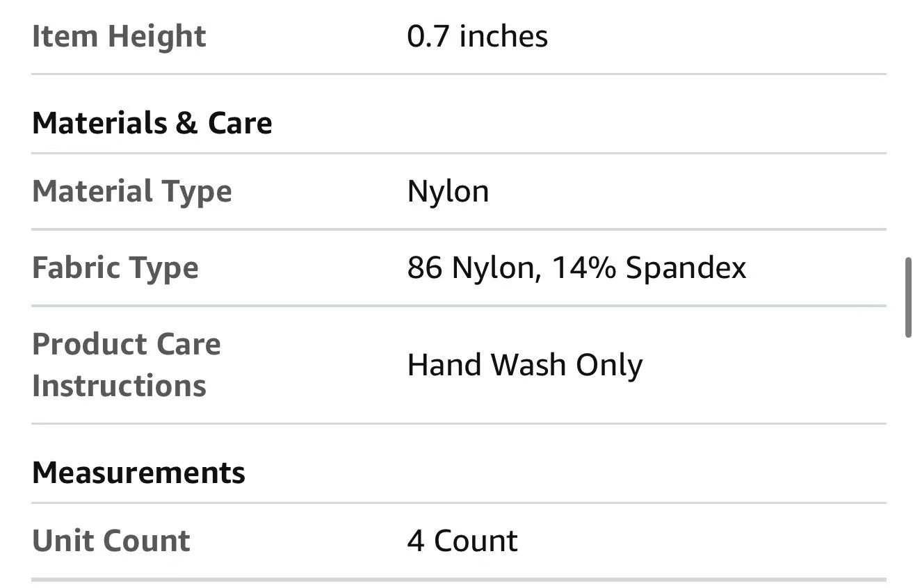Screen dimensions: 913x588
Task: Click the Product Care Instructions label
Action: (127, 365)
